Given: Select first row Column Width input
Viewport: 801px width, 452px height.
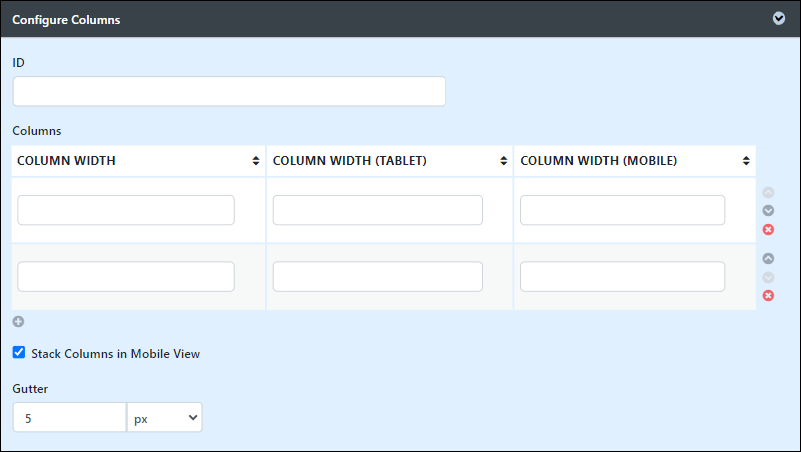Looking at the screenshot, I should pyautogui.click(x=126, y=210).
